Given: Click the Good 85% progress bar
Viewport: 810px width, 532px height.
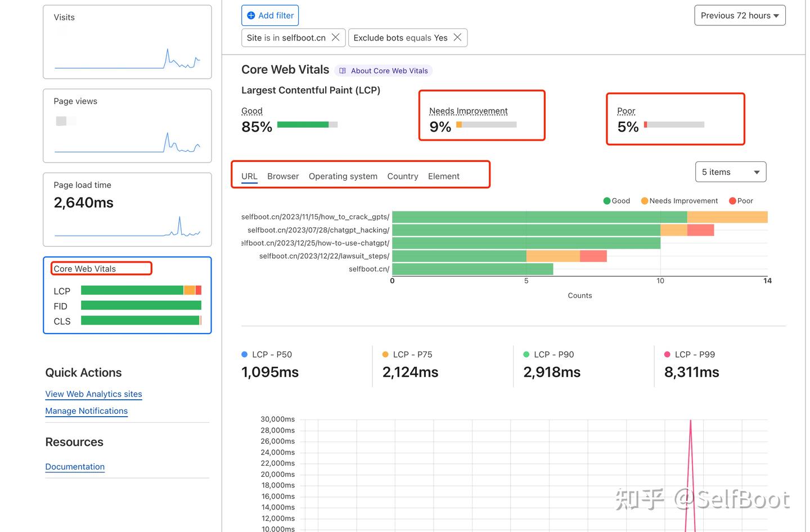Looking at the screenshot, I should [308, 124].
